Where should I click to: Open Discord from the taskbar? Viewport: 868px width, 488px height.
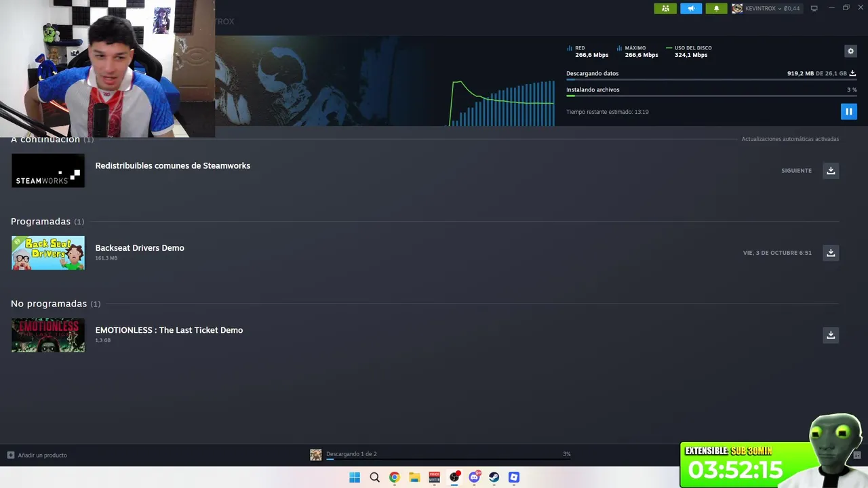point(474,477)
